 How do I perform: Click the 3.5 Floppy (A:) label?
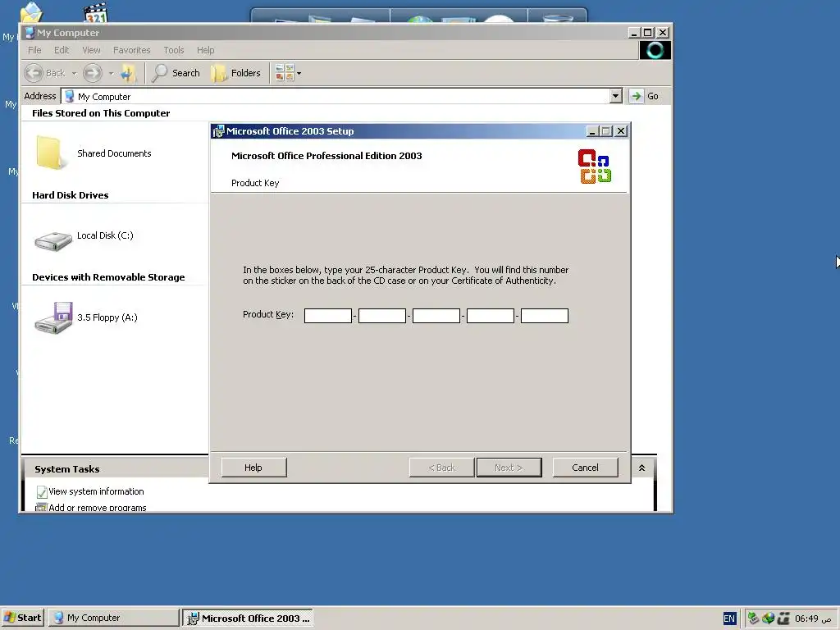tap(107, 317)
